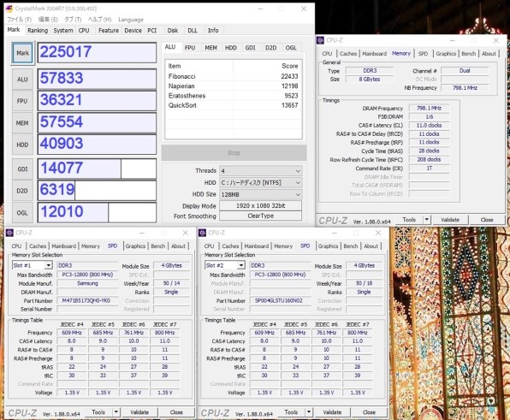Open the DLL tab in CrystalMark

pos(193,30)
